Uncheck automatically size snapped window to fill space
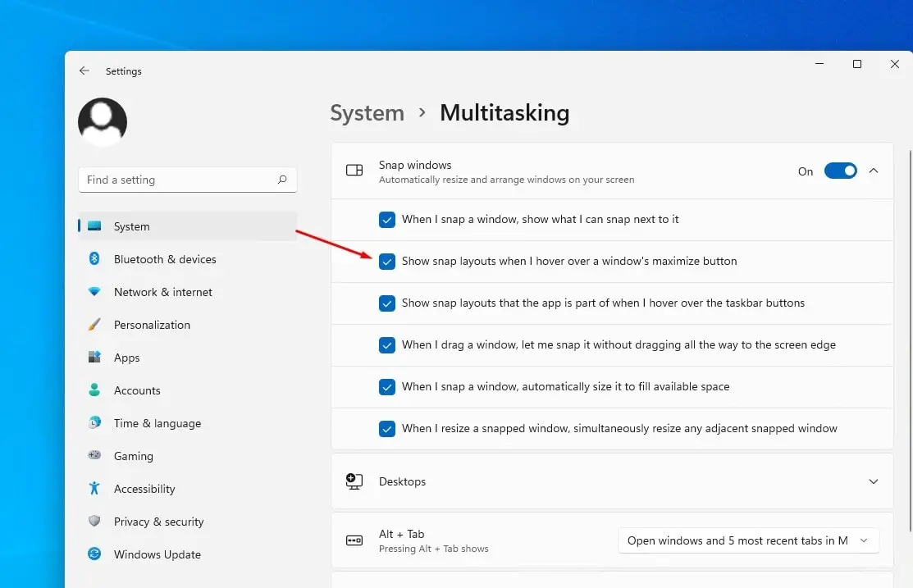The height and width of the screenshot is (588, 913). [387, 386]
